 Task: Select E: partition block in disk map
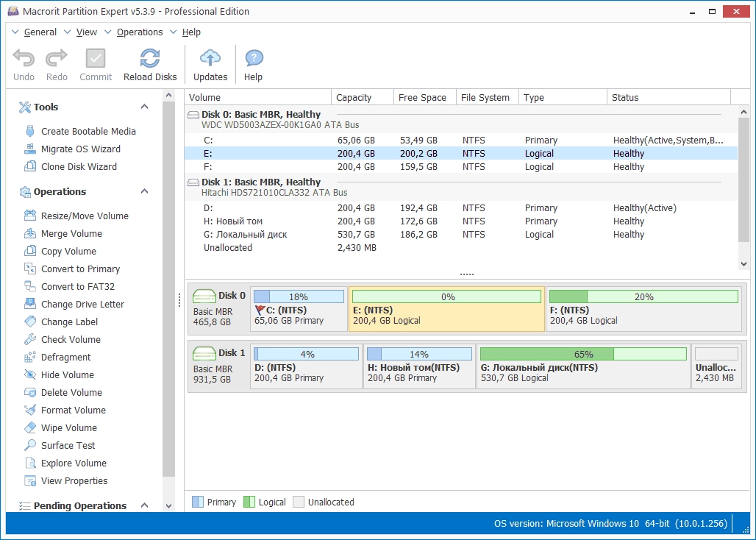(447, 309)
